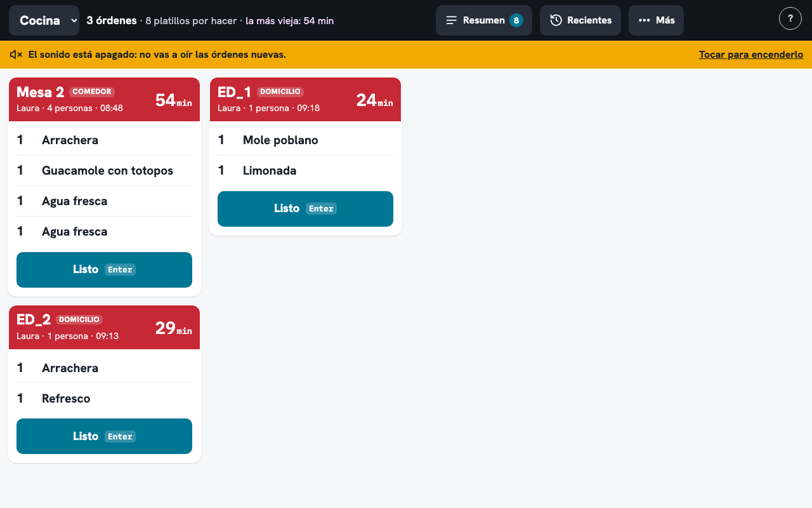The height and width of the screenshot is (508, 812).
Task: Click the COMEDOR tag on Mesa 2
Action: pos(93,92)
